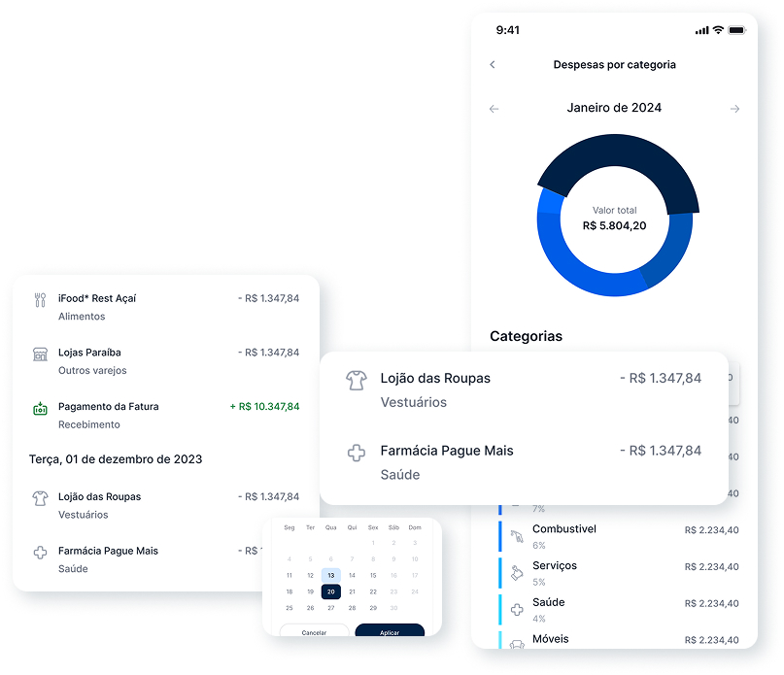Viewport: 784px width, 675px height.
Task: Click the Móveis sofa icon
Action: (514, 641)
